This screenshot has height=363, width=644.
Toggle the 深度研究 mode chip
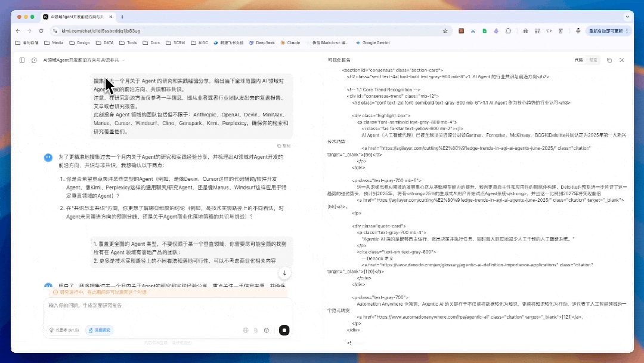coord(100,330)
